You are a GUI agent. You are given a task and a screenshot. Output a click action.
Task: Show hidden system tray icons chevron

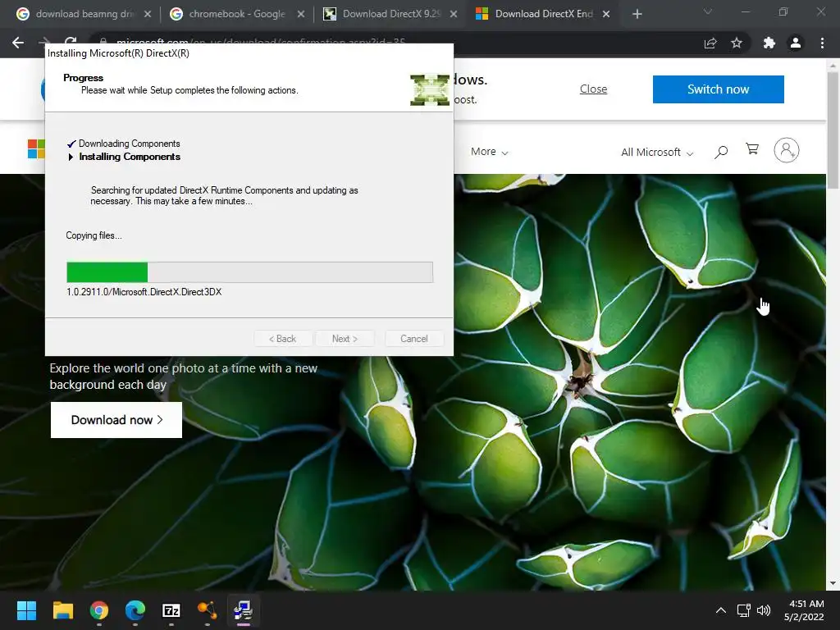point(721,610)
